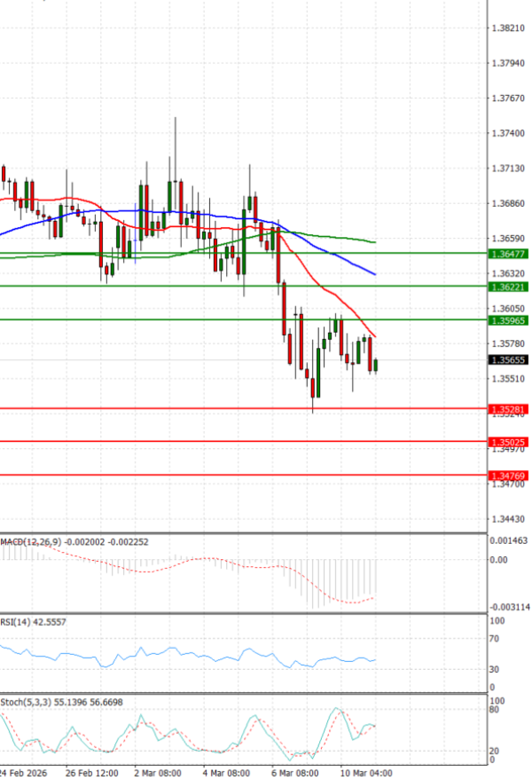Viewport: 532px width, 780px height.
Task: Click the 1.38210 price scale value
Action: 508,28
